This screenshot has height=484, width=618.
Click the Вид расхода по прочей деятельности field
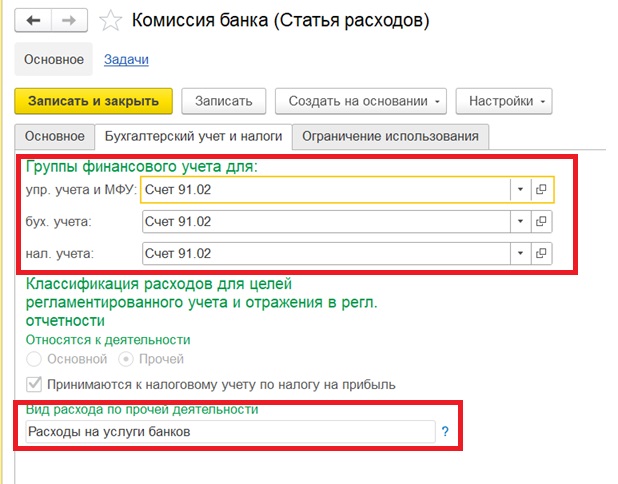pos(225,432)
